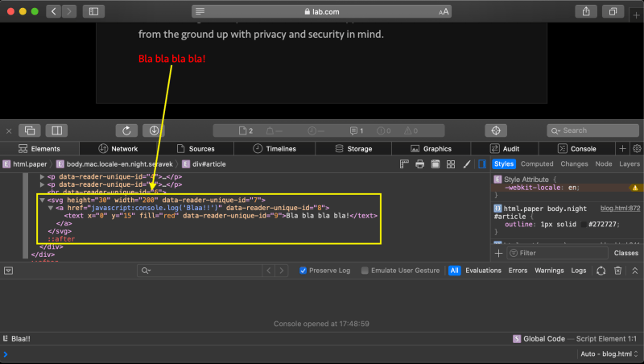Open the Layers sidebar tab
The image size is (644, 364).
tap(630, 164)
